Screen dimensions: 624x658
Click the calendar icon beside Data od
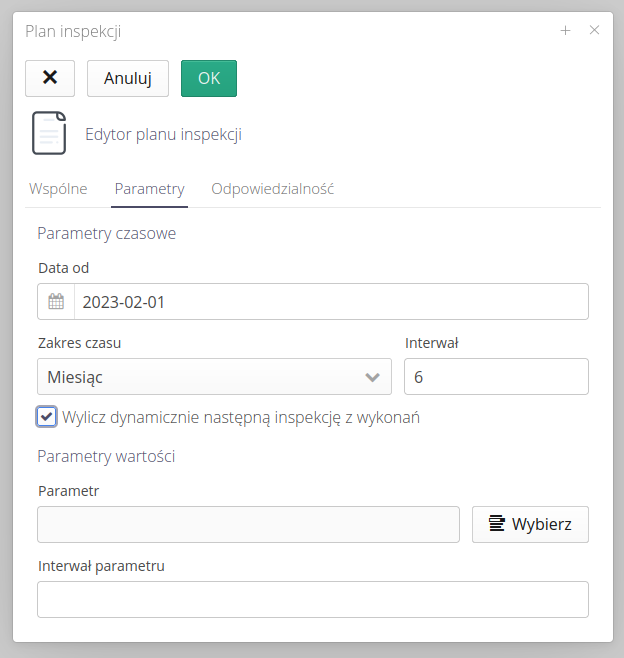[x=56, y=302]
